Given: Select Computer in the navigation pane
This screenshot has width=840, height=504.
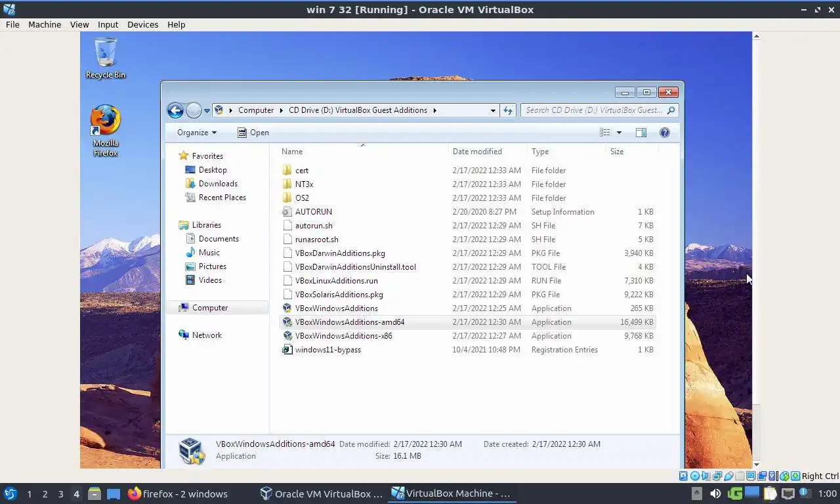Looking at the screenshot, I should point(210,308).
